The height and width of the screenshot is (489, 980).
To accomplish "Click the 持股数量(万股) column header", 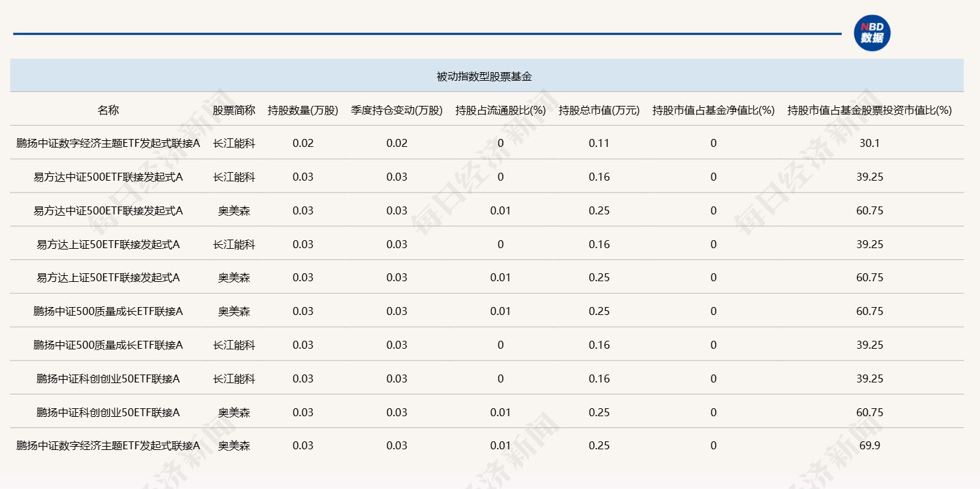I will (303, 111).
